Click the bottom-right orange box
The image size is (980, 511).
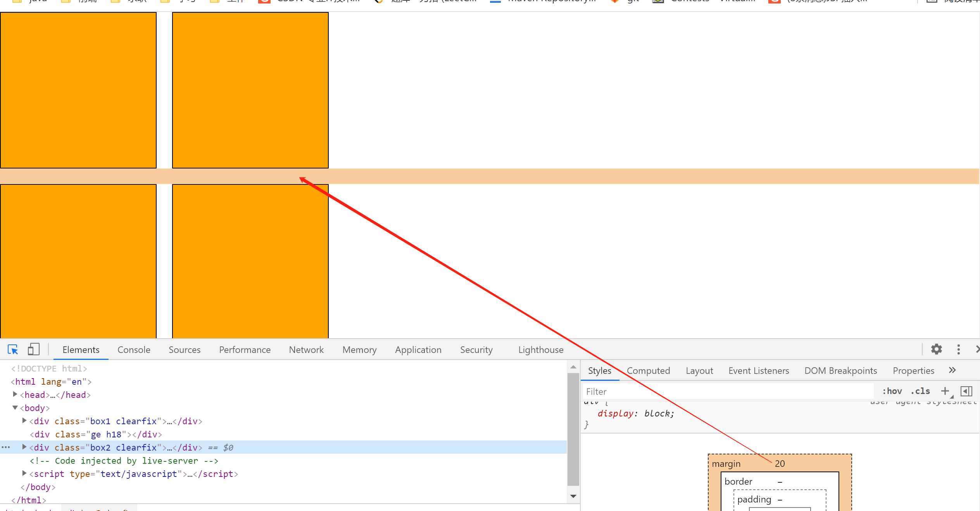coord(250,261)
